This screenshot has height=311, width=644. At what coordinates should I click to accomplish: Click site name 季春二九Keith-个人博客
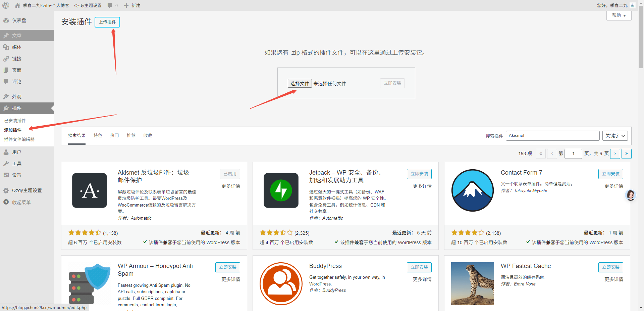(x=46, y=5)
